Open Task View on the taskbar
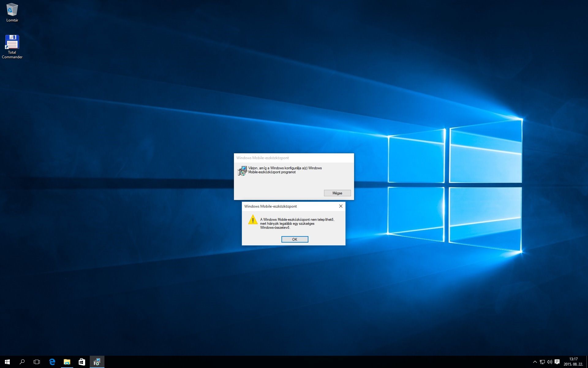588x368 pixels. [x=37, y=362]
